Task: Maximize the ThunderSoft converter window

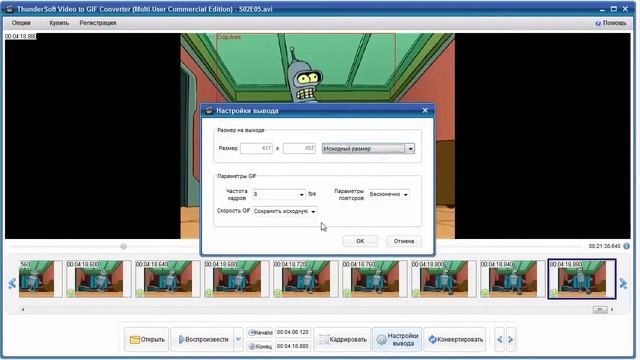Action: 613,9
